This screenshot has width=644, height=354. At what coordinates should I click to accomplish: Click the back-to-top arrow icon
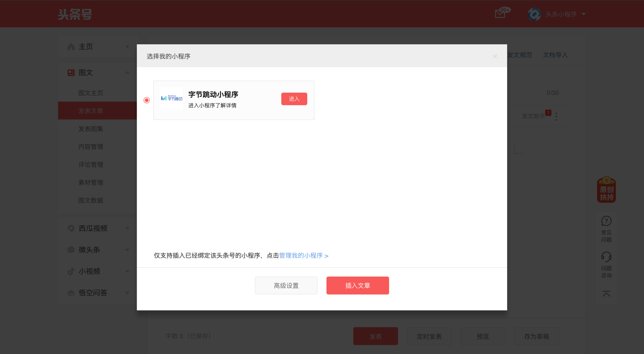[x=606, y=294]
